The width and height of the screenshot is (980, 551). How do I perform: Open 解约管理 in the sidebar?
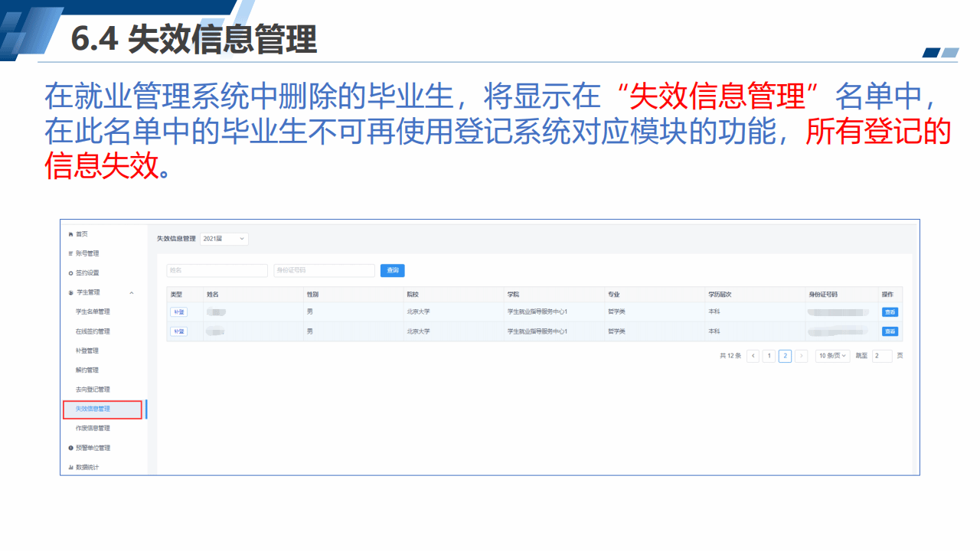click(x=87, y=370)
